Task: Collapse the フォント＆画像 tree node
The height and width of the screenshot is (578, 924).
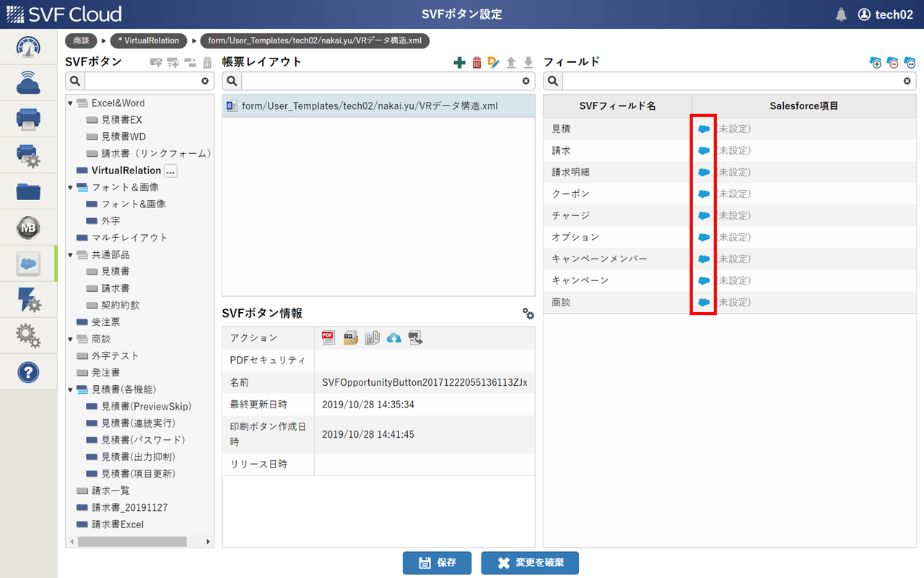Action: [71, 187]
